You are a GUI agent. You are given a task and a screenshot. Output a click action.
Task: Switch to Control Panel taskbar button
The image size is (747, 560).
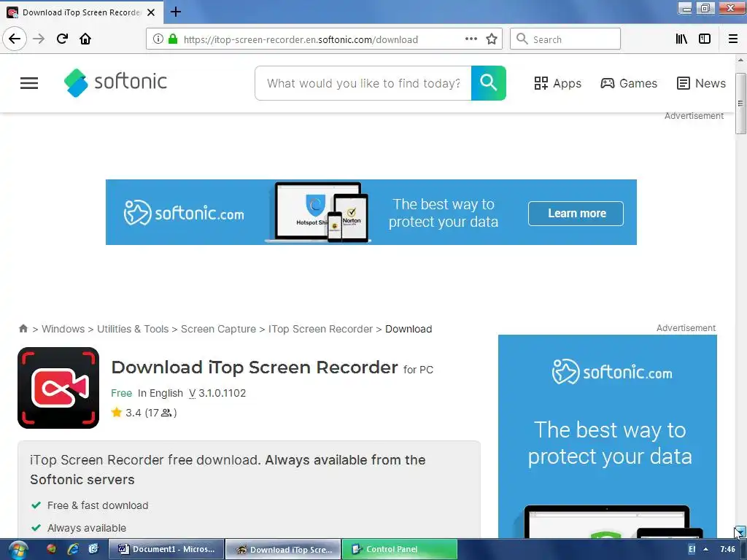(x=400, y=549)
